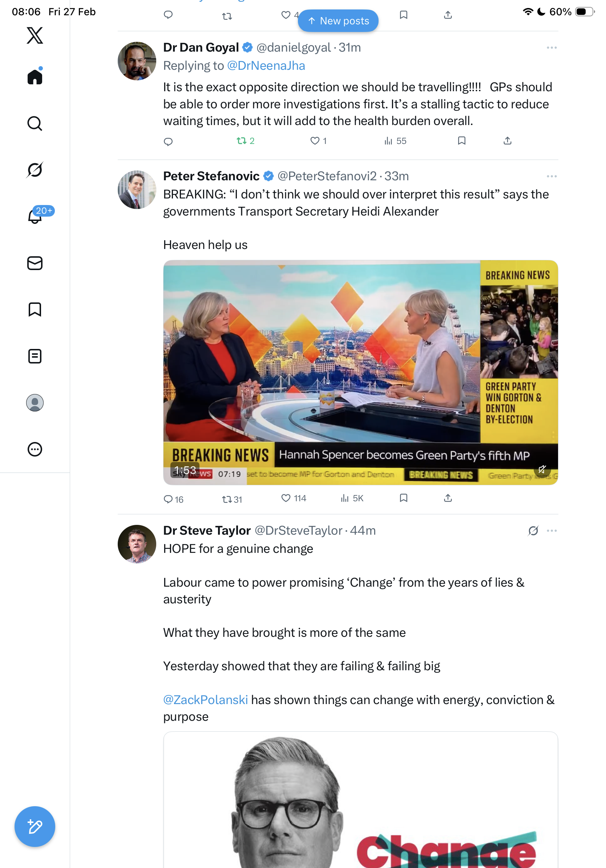Open Search from the sidebar
Screen dimensions: 606x868
tap(35, 123)
